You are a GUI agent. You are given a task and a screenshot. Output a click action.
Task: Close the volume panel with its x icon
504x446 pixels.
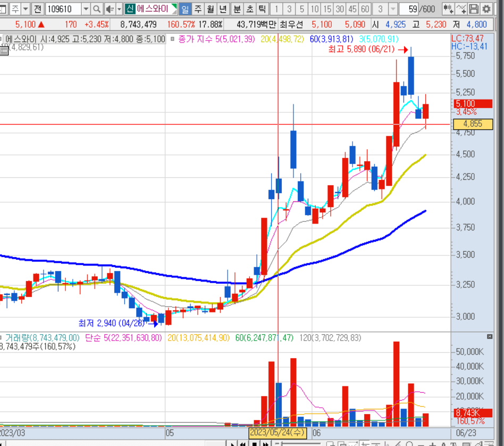pos(490,336)
